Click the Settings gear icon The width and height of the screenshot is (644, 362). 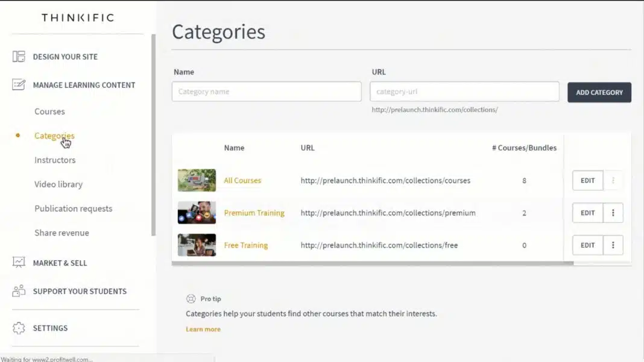click(19, 328)
